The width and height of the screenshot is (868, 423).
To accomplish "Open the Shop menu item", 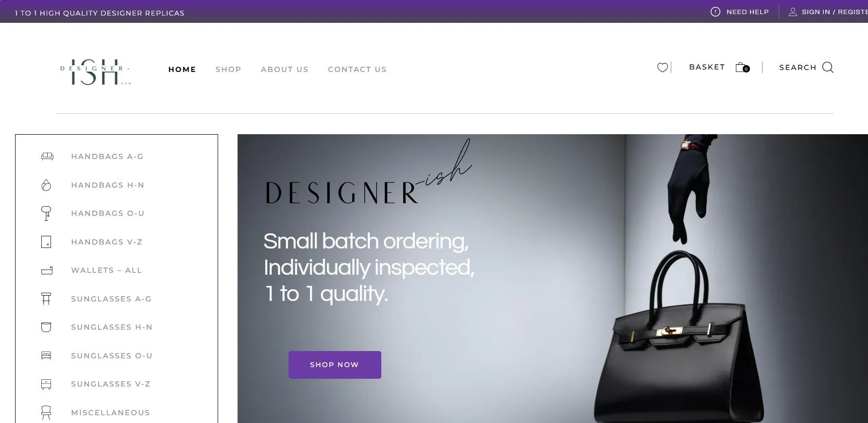I will pyautogui.click(x=228, y=70).
